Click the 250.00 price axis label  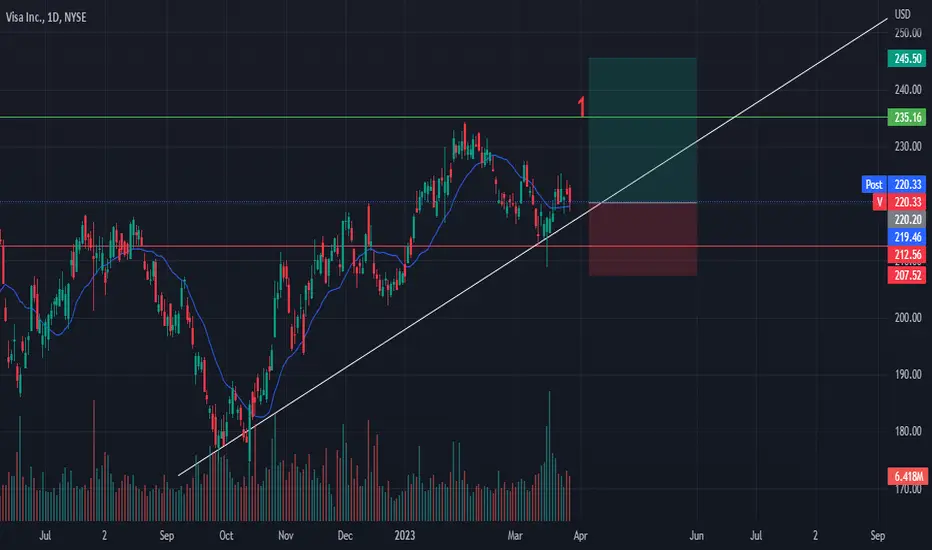(908, 33)
